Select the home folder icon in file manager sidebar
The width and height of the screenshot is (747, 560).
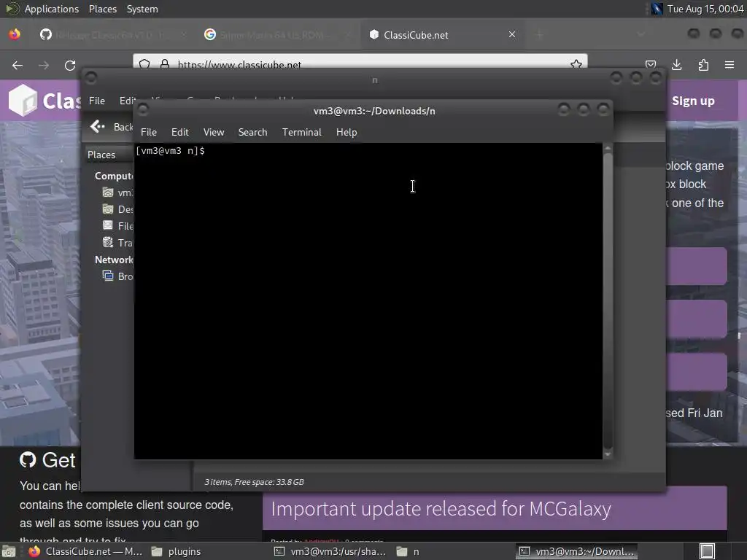point(108,192)
